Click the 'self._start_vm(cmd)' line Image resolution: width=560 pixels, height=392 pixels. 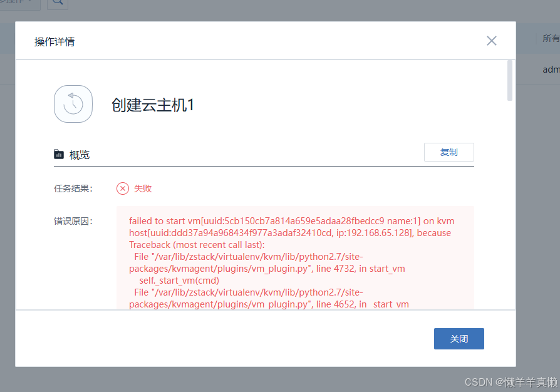click(x=179, y=281)
